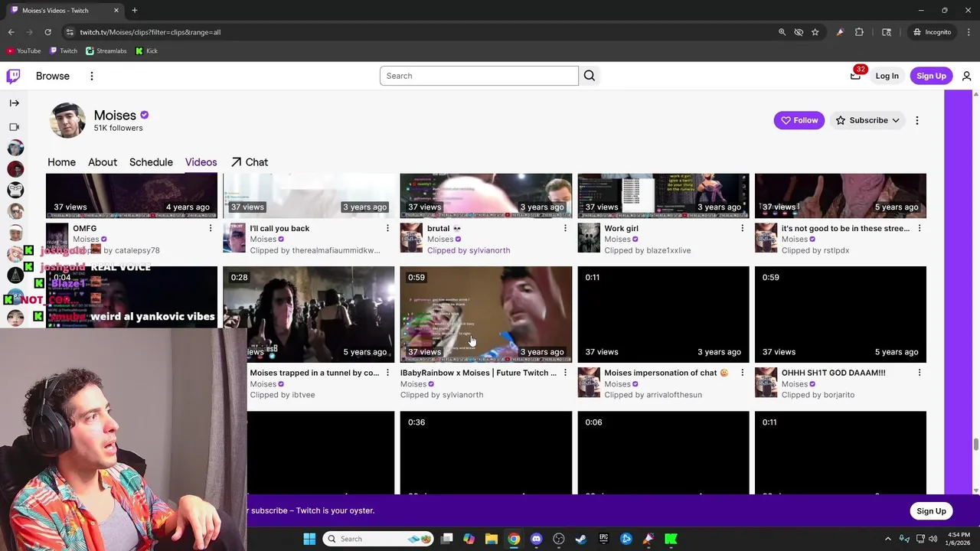The image size is (980, 551).
Task: Click the address bar URL
Action: (x=150, y=32)
